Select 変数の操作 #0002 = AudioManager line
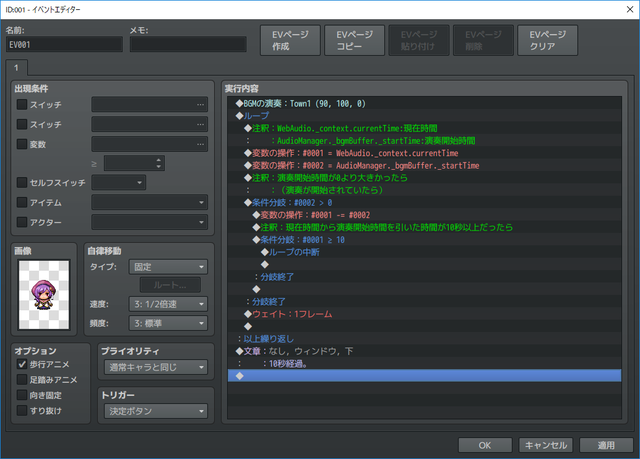 click(x=424, y=165)
